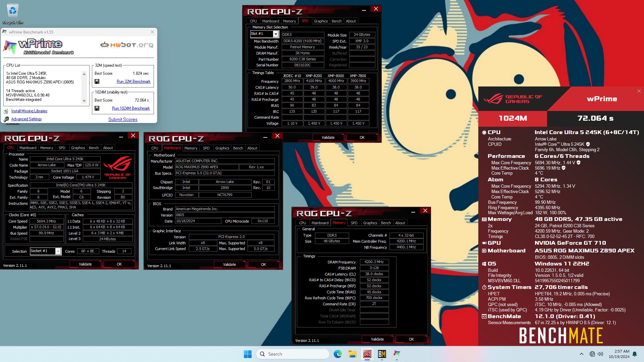
Task: Click Validate in the CPU-Z SPD window
Action: [x=328, y=137]
